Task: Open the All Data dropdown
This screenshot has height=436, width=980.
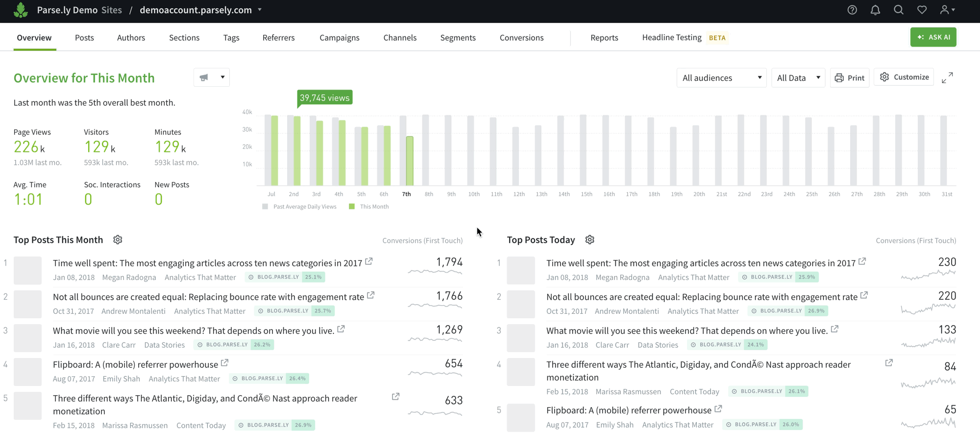Action: tap(798, 77)
